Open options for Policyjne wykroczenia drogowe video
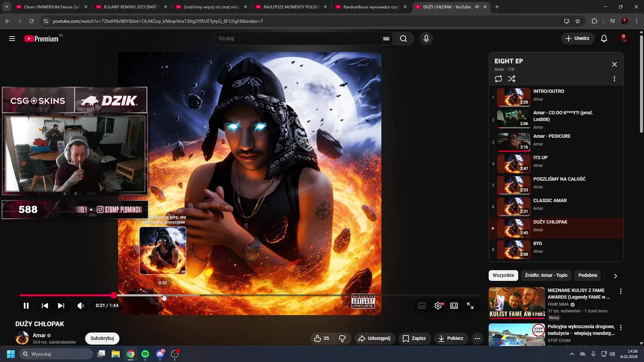This screenshot has width=644, height=362. coord(620,328)
